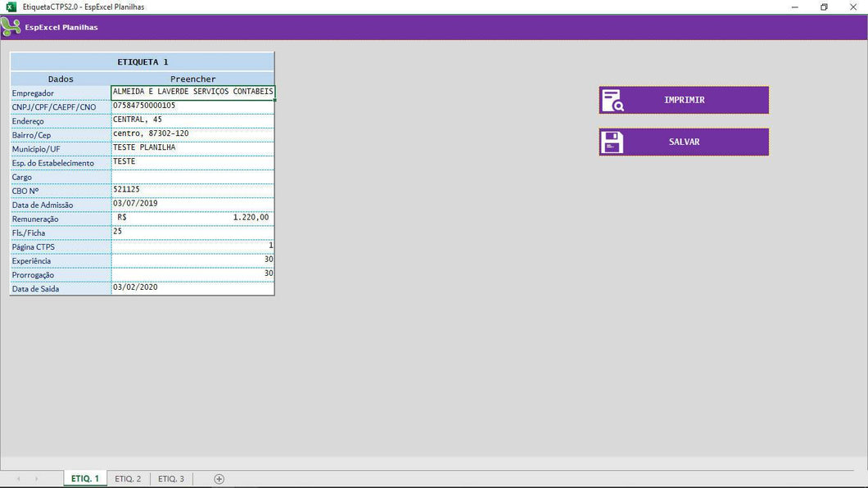
Task: Click the Município/UF label
Action: [36, 149]
